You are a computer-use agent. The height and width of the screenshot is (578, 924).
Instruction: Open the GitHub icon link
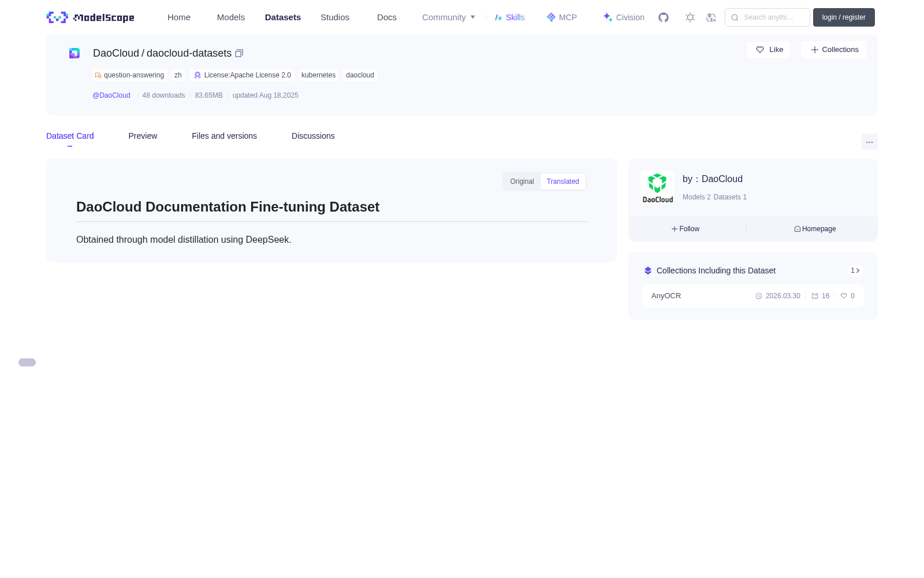[664, 17]
